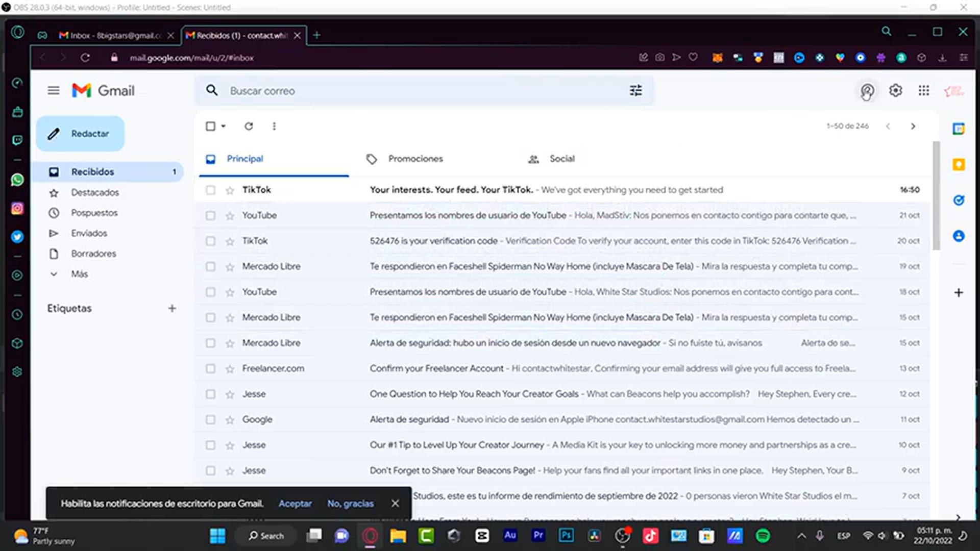This screenshot has height=551, width=980.
Task: Click the search options filter icon
Action: (635, 91)
